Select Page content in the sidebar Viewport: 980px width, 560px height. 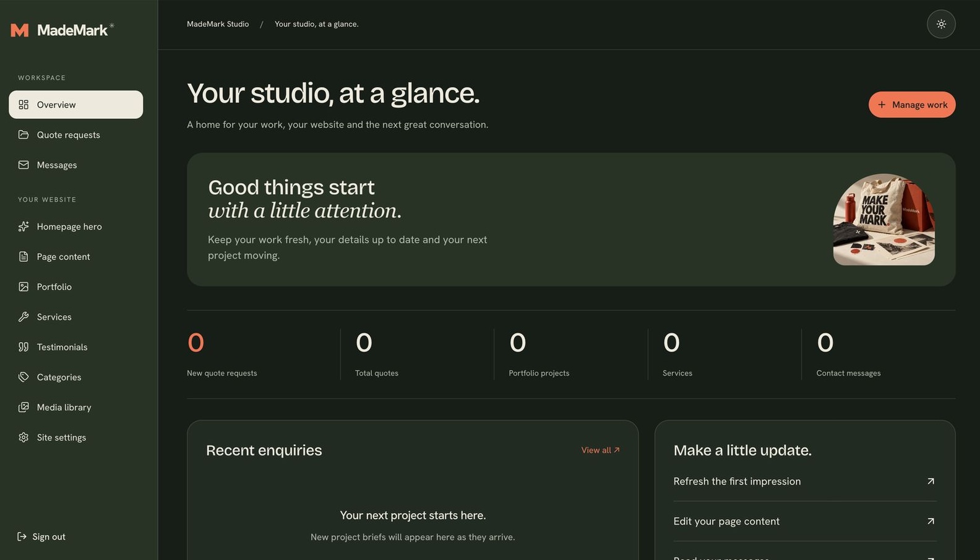pyautogui.click(x=76, y=257)
